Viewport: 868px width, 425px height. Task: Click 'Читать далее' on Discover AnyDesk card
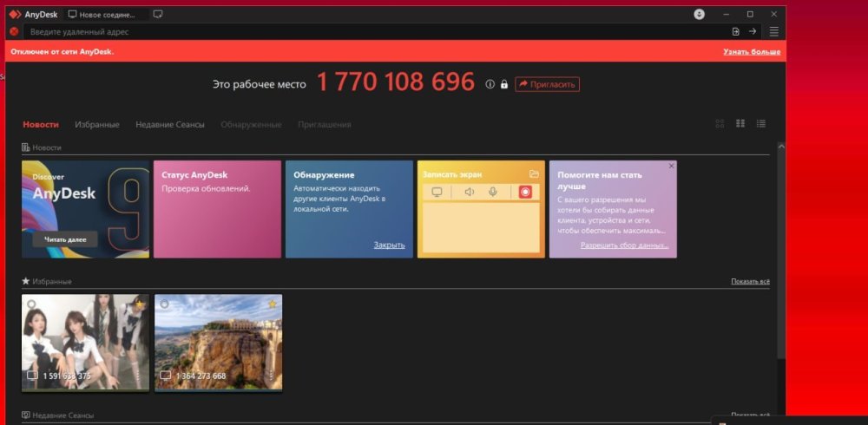65,239
